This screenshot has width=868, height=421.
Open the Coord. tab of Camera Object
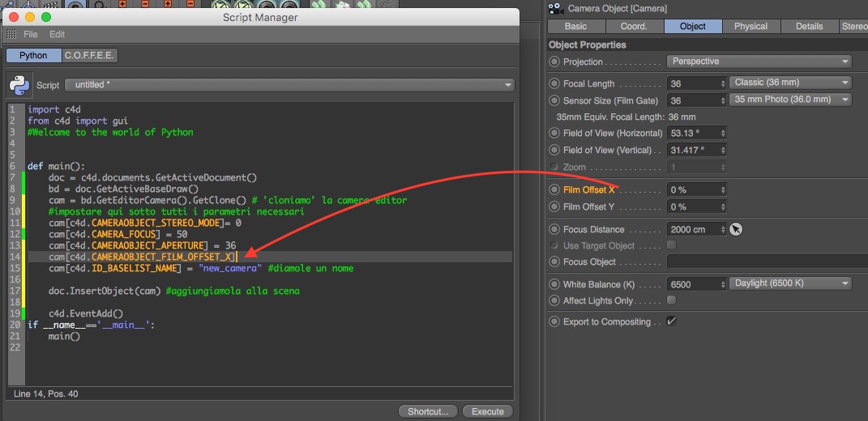[x=635, y=26]
